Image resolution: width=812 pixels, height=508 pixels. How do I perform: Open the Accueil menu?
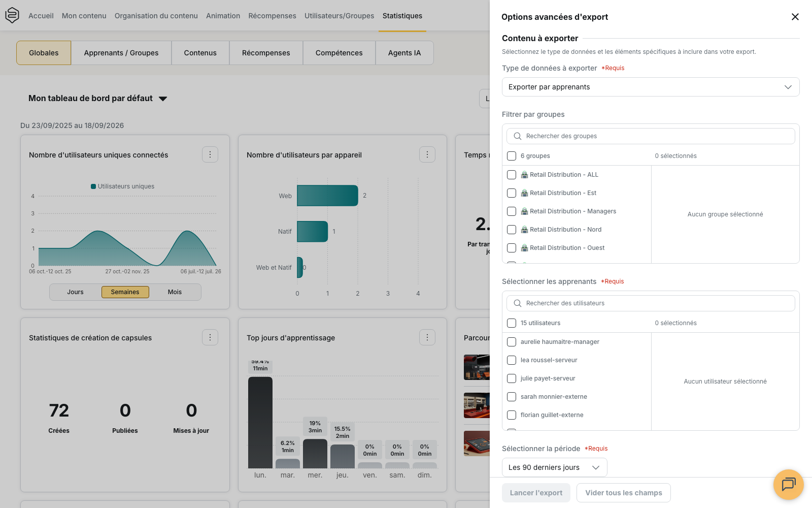[x=41, y=16]
